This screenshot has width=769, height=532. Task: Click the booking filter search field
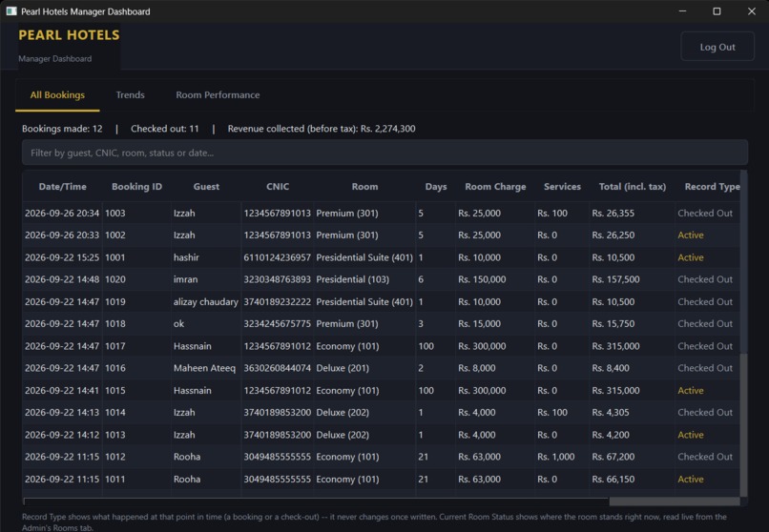(x=384, y=153)
